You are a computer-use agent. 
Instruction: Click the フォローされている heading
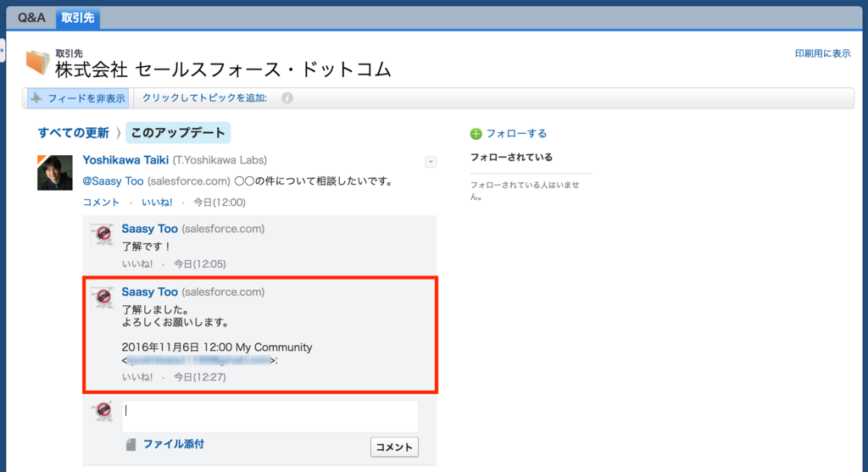click(x=511, y=157)
